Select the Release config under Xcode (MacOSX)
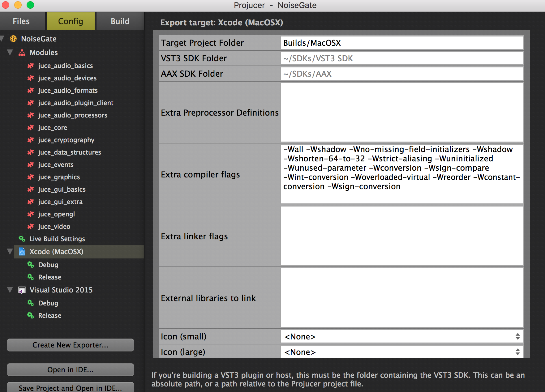The height and width of the screenshot is (392, 545). coord(50,277)
